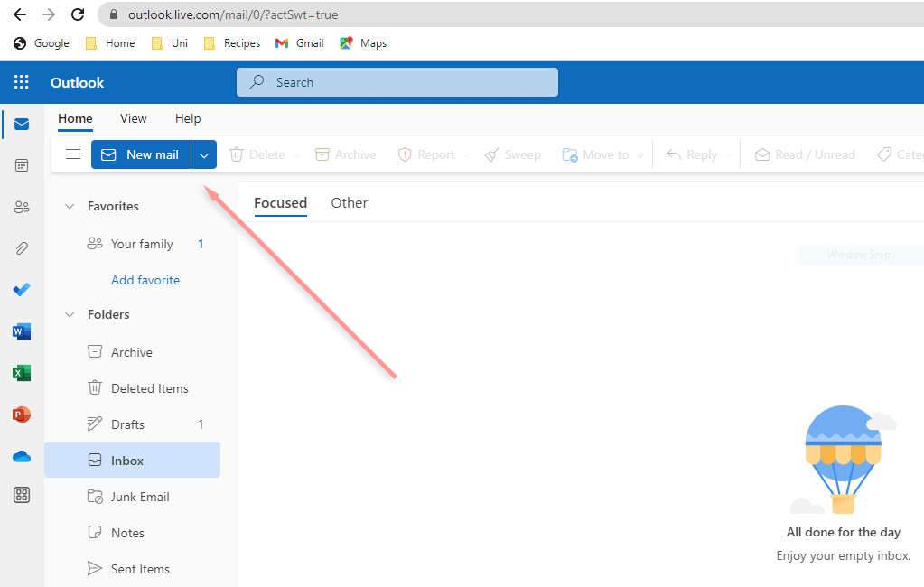
Task: Open the Google bookmark
Action: click(x=42, y=43)
